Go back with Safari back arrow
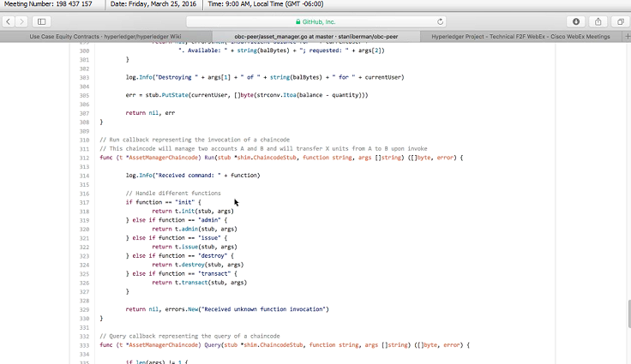The image size is (631, 364). point(9,21)
